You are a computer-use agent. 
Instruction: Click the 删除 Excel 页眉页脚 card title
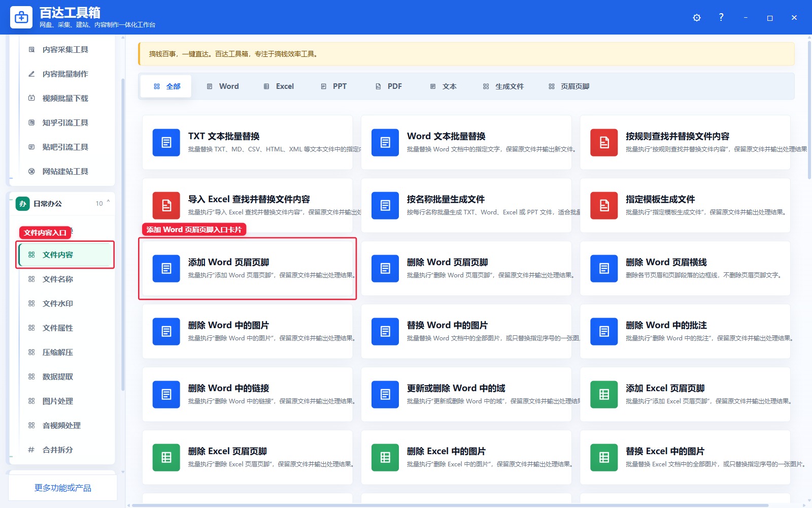point(228,451)
